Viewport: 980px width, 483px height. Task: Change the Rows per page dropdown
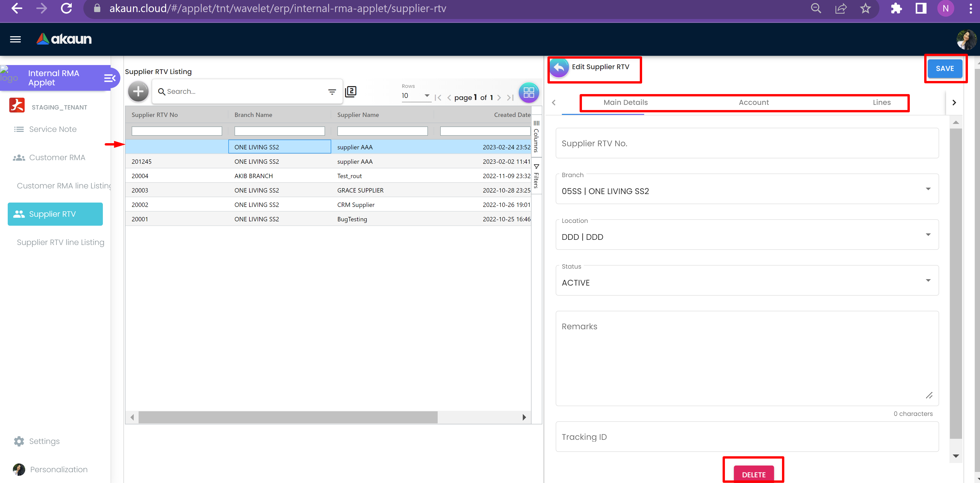pos(416,96)
